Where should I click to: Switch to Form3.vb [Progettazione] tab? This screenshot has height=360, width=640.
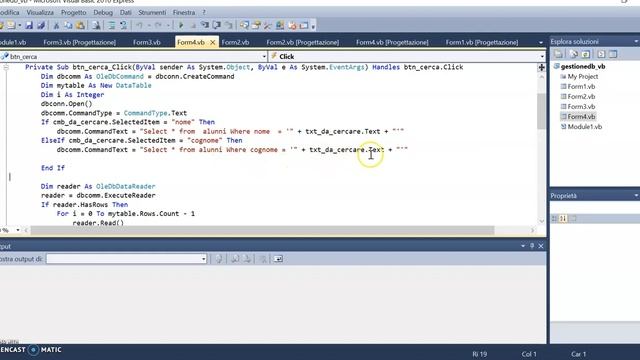pyautogui.click(x=80, y=42)
